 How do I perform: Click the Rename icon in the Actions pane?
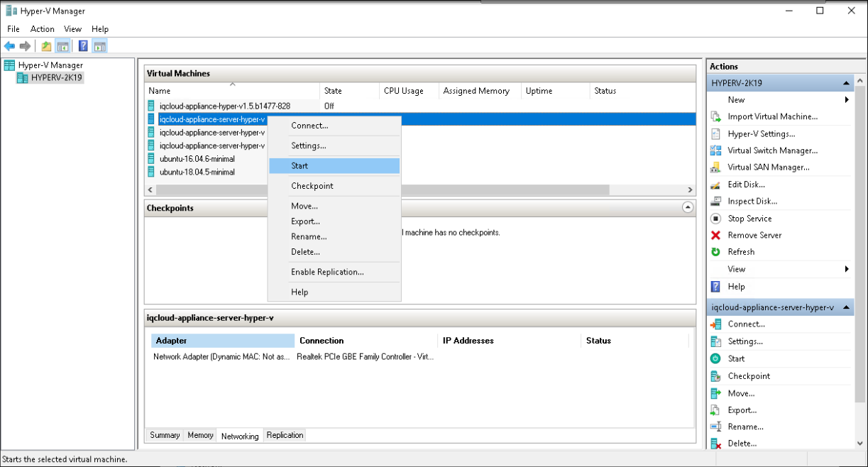pyautogui.click(x=715, y=427)
